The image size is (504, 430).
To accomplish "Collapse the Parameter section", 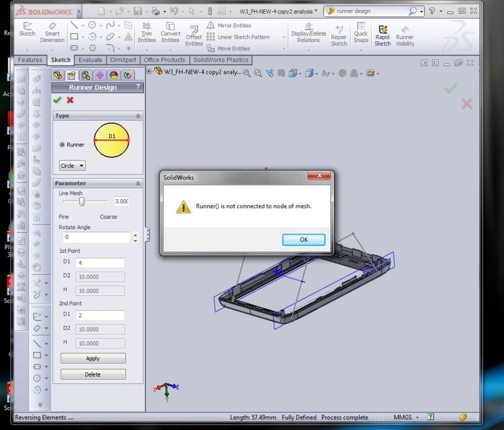I will 138,184.
